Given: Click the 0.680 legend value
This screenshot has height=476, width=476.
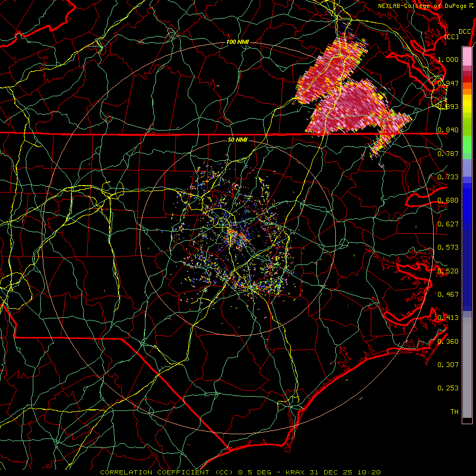Looking at the screenshot, I should 448,200.
